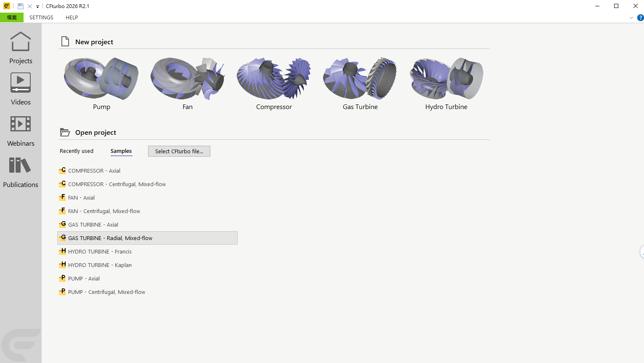Open COMPRESSOR - Centrifugal, Mixed-flow sample
Image resolution: width=644 pixels, height=363 pixels.
click(147, 184)
